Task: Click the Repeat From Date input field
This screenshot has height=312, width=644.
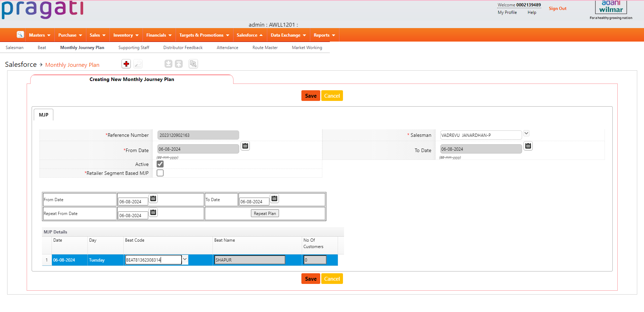Action: click(x=133, y=215)
